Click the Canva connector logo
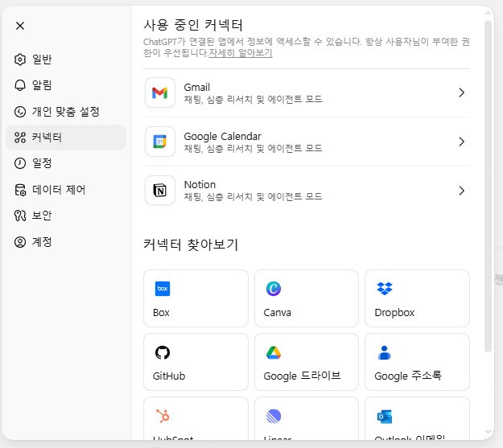Viewport: 503px width, 448px height. (x=274, y=289)
